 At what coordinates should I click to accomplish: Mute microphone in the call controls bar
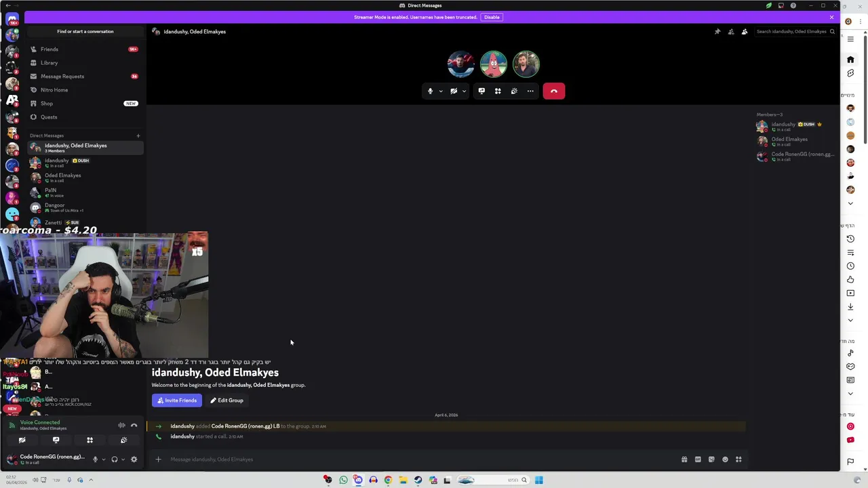pyautogui.click(x=430, y=91)
